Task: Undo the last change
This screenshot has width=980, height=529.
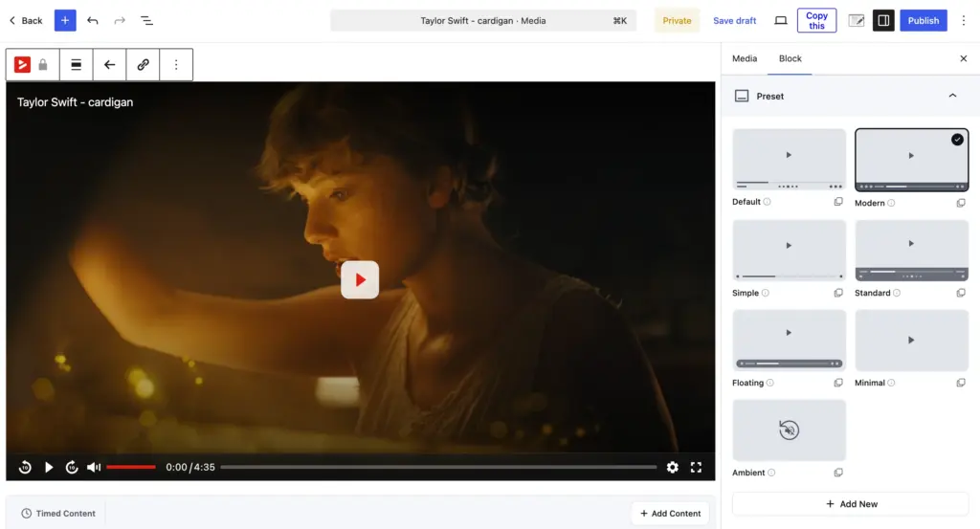Action: coord(93,21)
